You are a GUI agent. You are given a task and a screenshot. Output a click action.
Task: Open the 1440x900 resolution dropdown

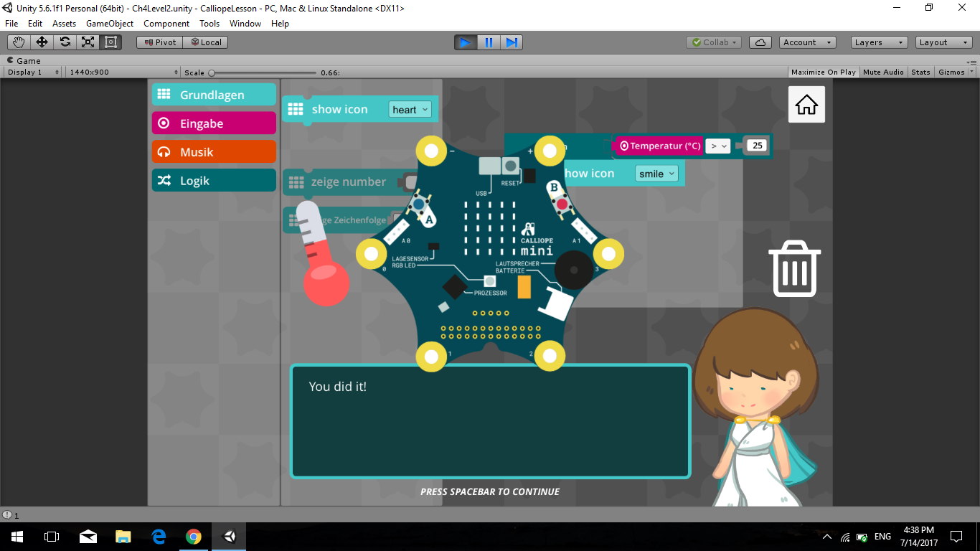coord(123,72)
